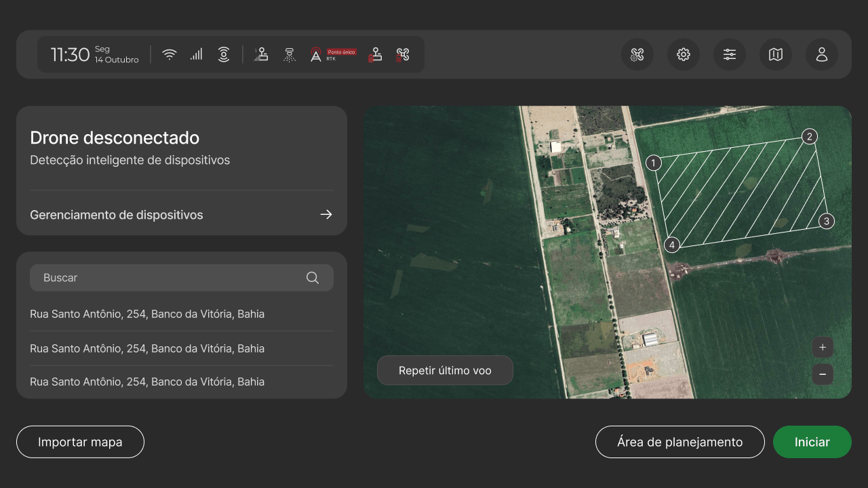Screen dimensions: 868x488
Task: Open the sliders adjustment panel
Action: point(730,54)
